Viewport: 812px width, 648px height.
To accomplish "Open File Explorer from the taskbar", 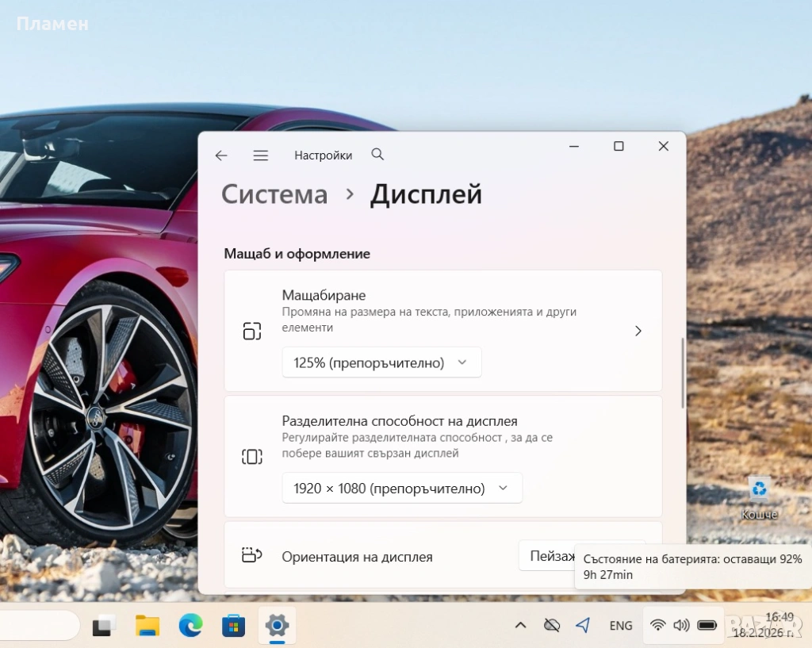I will pos(147,626).
